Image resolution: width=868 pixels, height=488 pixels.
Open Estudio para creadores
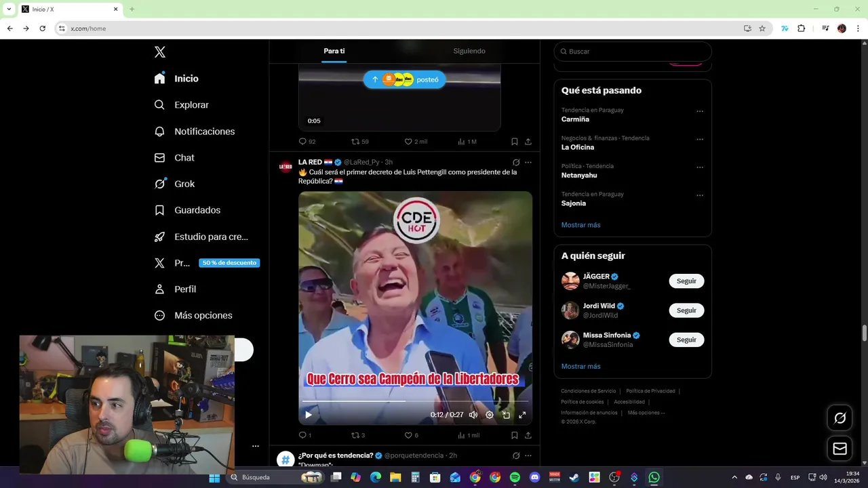coord(201,237)
